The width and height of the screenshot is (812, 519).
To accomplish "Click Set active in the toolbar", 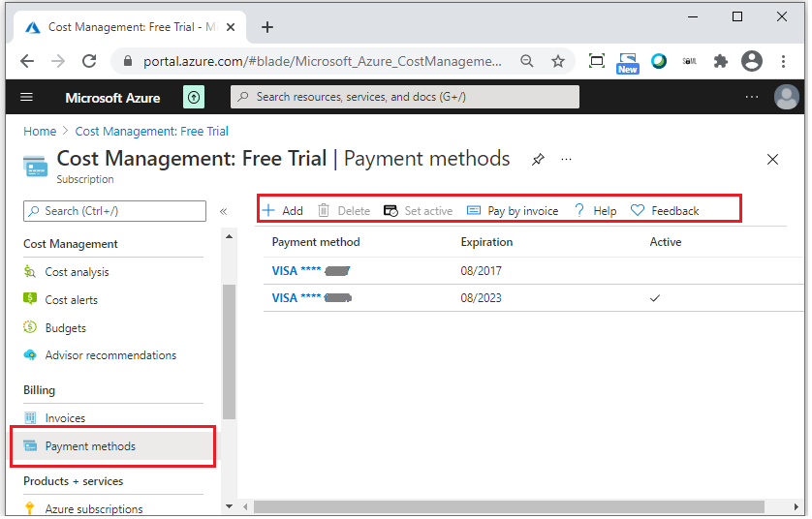I will tap(420, 212).
